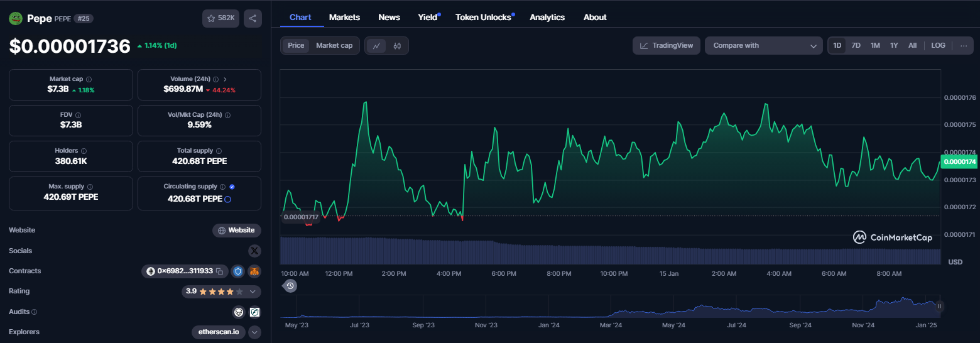Open the Analytics tab
This screenshot has height=343, width=980.
pos(547,17)
